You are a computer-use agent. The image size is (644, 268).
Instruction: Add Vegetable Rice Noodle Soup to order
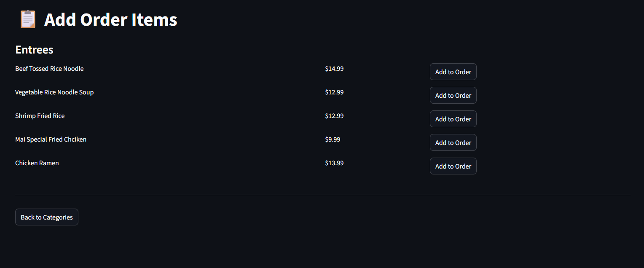pyautogui.click(x=453, y=95)
